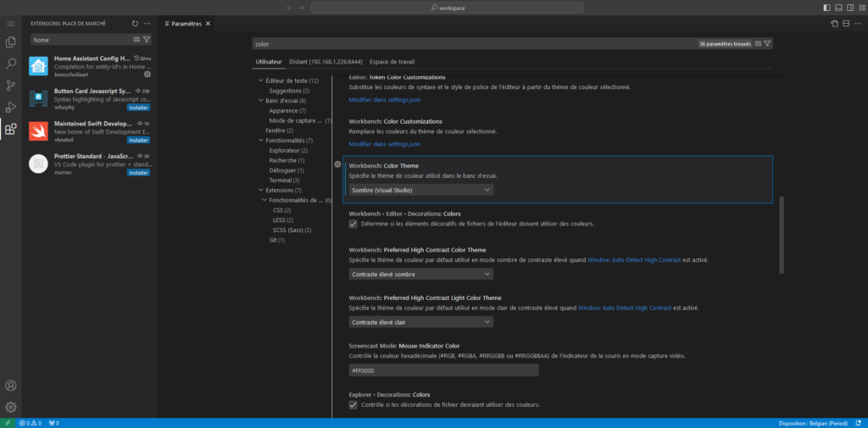Change Belgian (Period) keyboard layout in status bar
The height and width of the screenshot is (428, 868).
point(814,423)
